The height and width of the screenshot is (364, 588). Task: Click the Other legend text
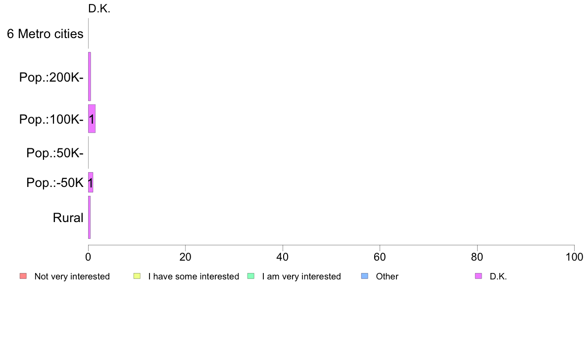click(387, 276)
